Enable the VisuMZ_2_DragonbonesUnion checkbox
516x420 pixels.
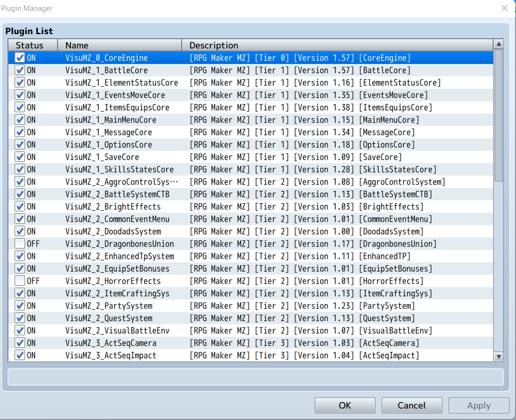(x=20, y=243)
